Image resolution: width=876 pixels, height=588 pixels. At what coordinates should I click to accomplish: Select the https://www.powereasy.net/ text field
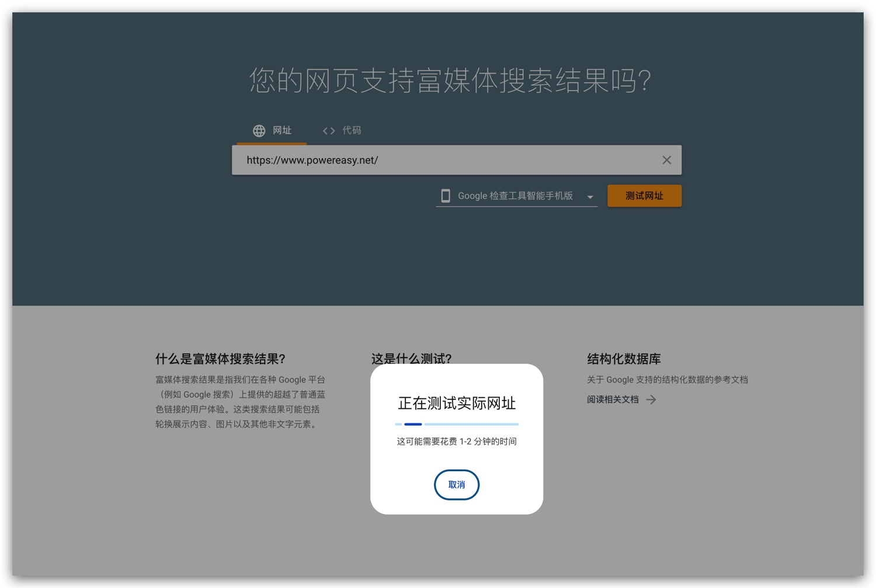click(x=409, y=159)
